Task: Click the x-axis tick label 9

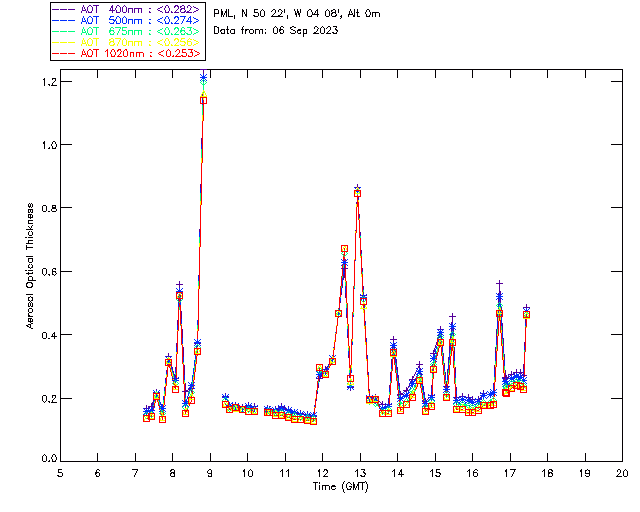Action: (210, 473)
